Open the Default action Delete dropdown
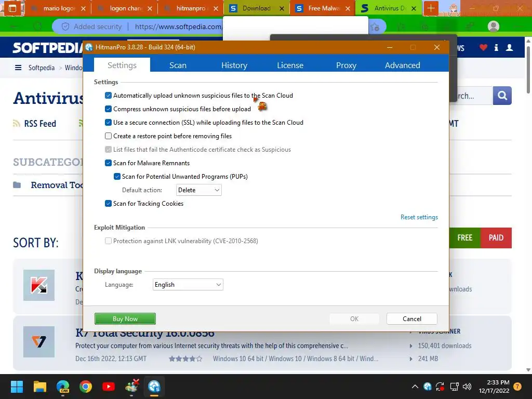The image size is (532, 399). (199, 190)
